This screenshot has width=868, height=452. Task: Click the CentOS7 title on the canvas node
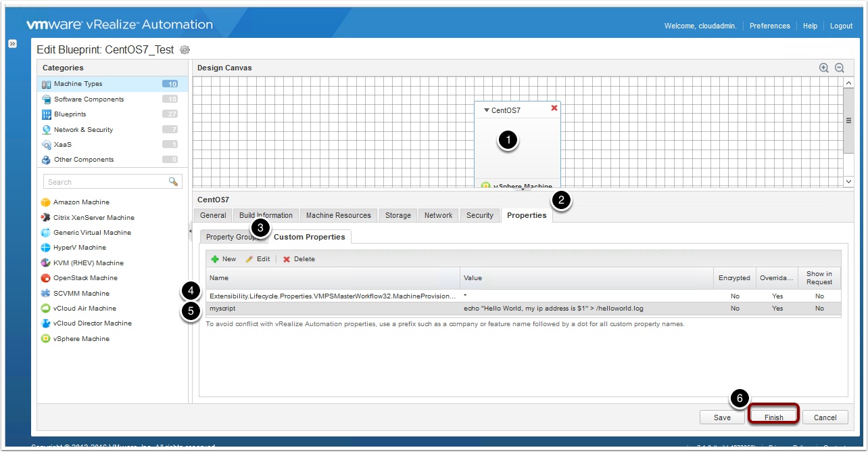point(506,110)
